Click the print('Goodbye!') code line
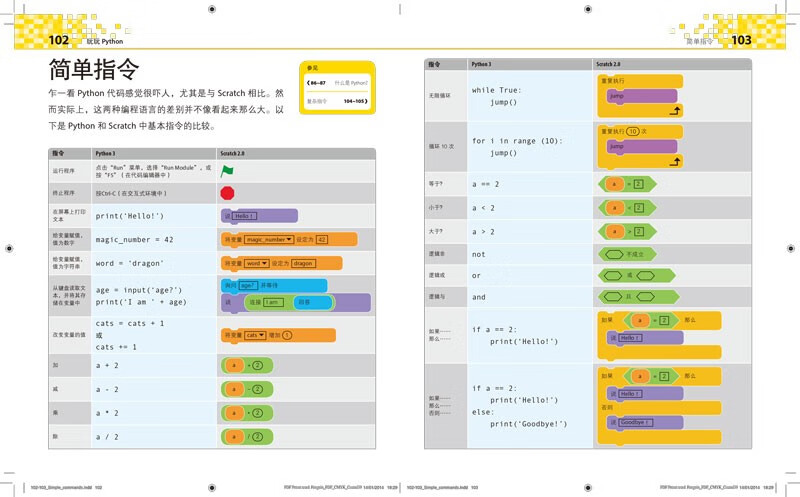This screenshot has height=497, width=800. point(529,424)
